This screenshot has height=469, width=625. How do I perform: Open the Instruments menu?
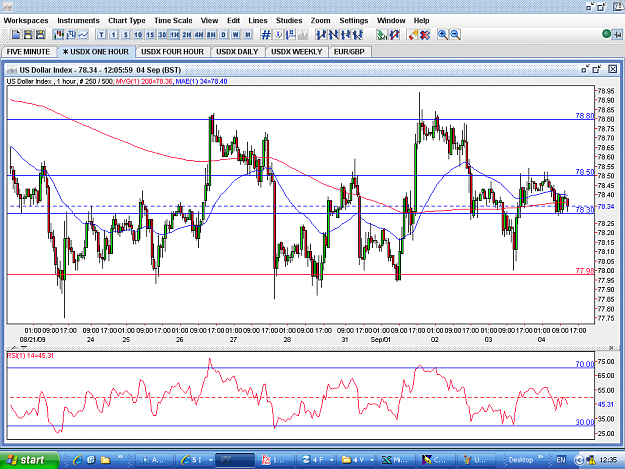[78, 20]
